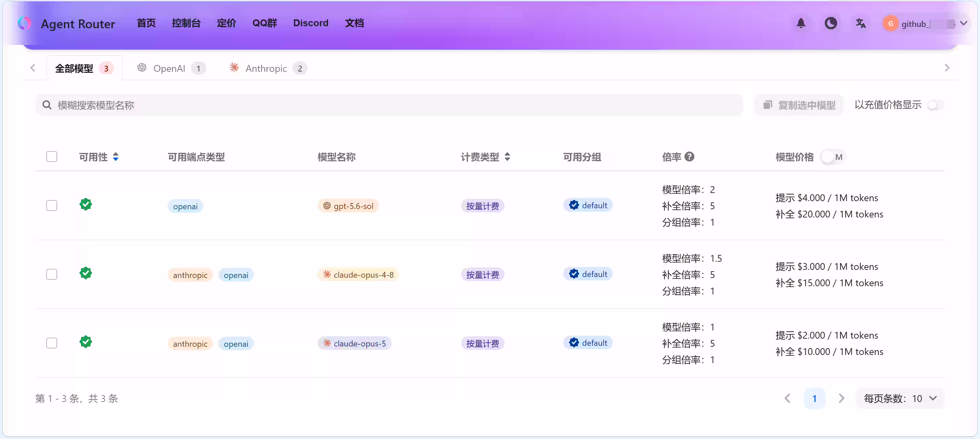The height and width of the screenshot is (439, 980).
Task: Click the 倍率 help question icon
Action: [689, 157]
